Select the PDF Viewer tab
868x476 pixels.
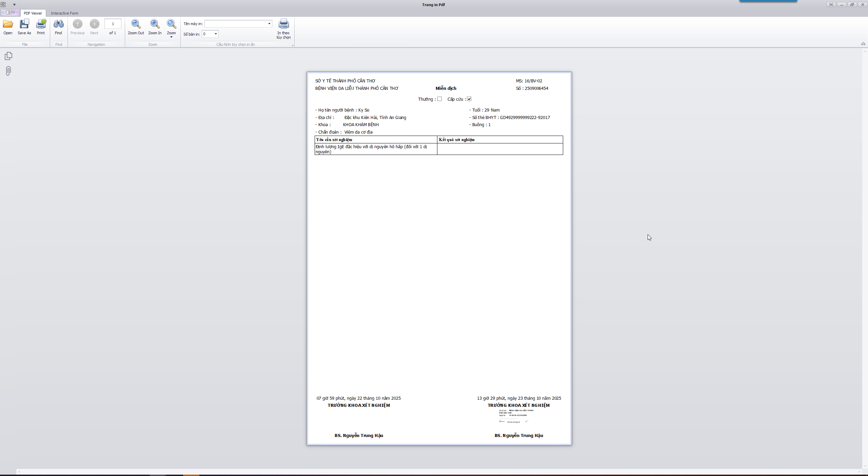click(x=33, y=13)
